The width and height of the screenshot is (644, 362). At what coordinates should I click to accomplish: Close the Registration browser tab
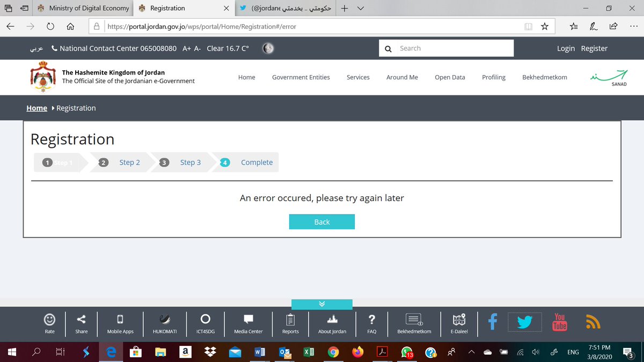226,9
